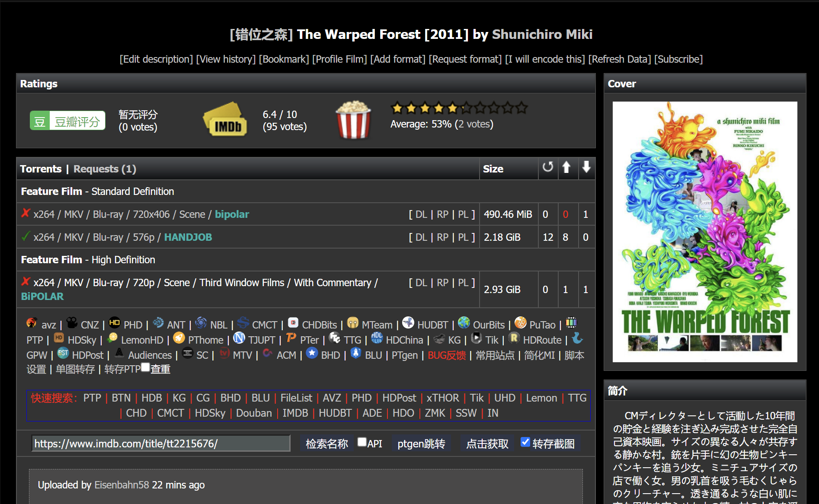This screenshot has width=819, height=504.
Task: Click the ptgen跳转 button
Action: [x=421, y=444]
